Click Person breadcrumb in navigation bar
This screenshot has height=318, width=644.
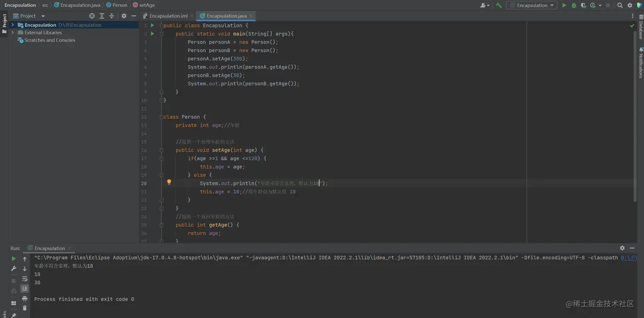pyautogui.click(x=117, y=5)
